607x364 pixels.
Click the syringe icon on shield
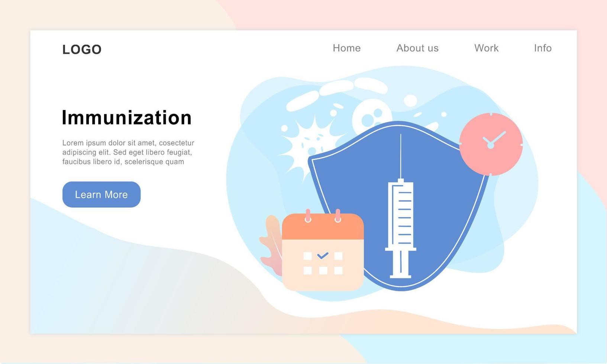pyautogui.click(x=401, y=207)
